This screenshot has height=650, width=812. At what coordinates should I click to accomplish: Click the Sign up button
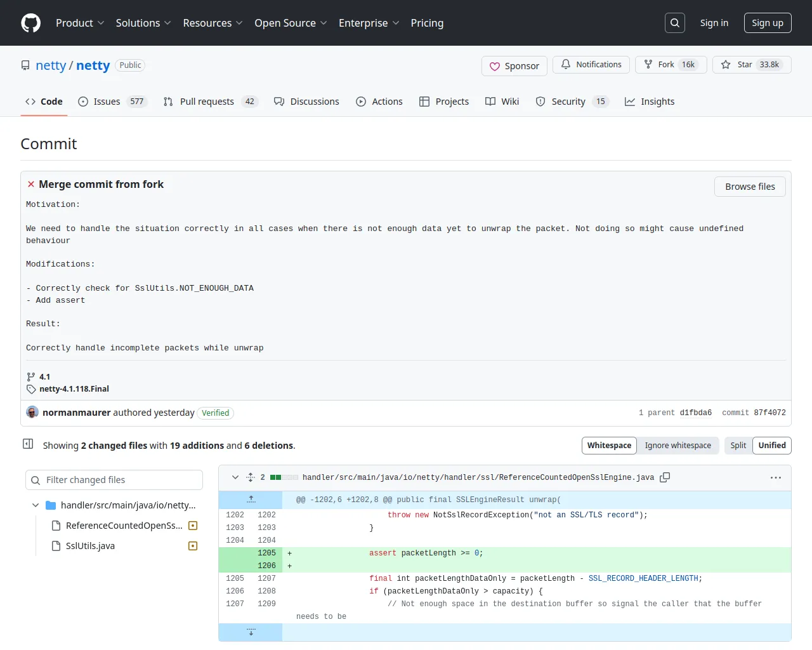(768, 23)
